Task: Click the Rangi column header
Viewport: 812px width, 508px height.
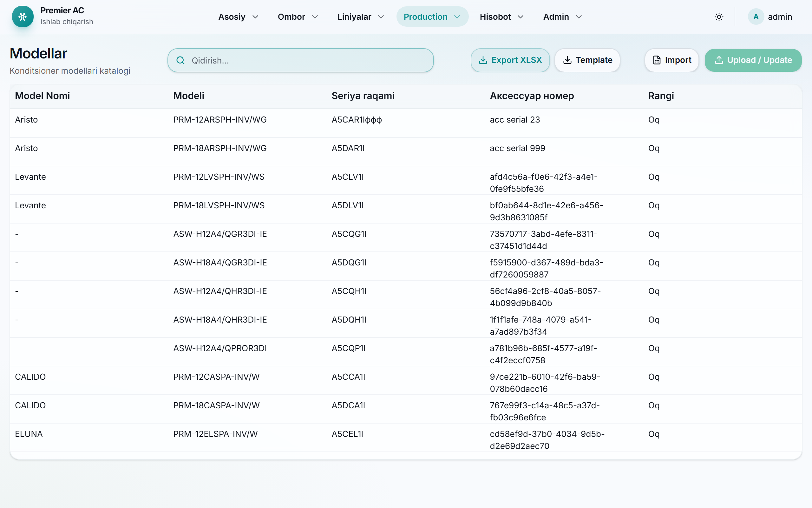Action: [x=661, y=96]
